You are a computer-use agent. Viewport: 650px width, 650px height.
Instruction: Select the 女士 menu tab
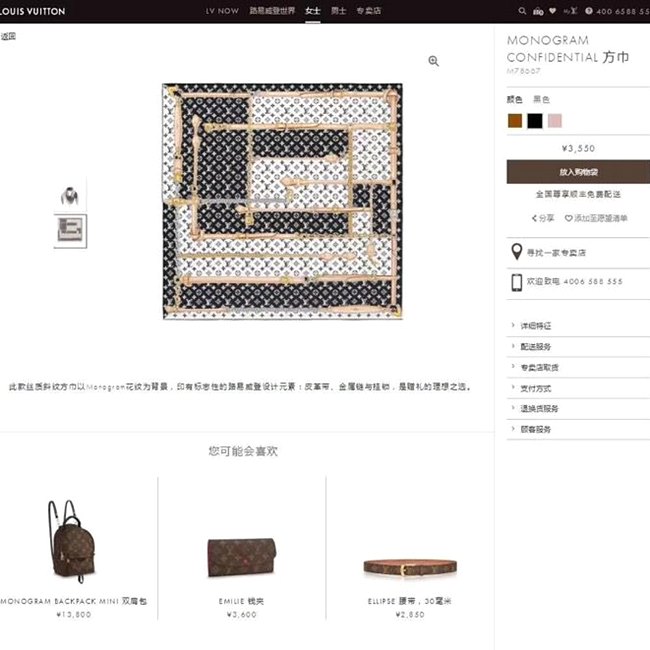click(313, 11)
